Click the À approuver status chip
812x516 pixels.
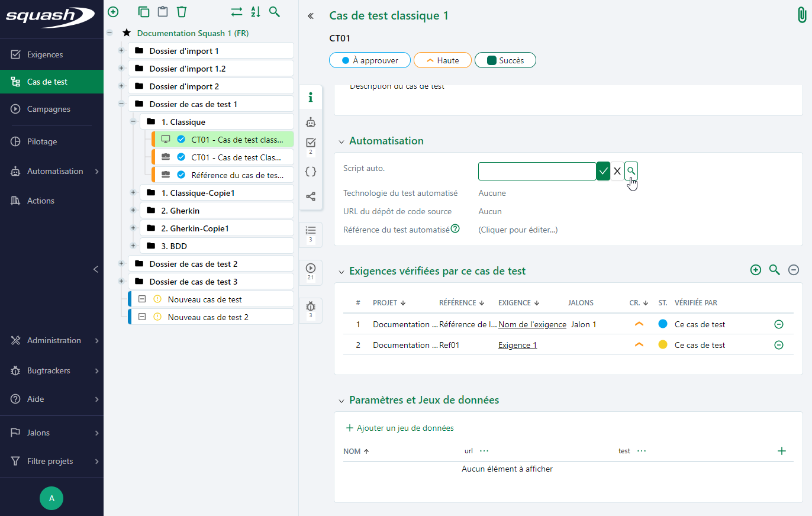point(369,60)
